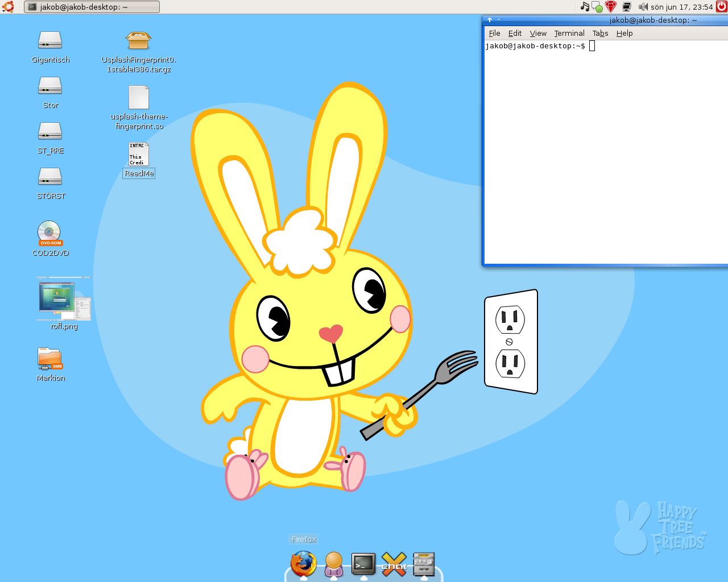
Task: Click the arrow button in terminal title bar
Action: [x=489, y=20]
